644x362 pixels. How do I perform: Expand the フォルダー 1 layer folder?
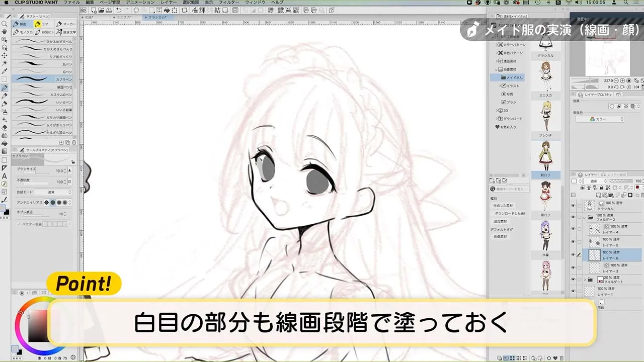(x=584, y=280)
